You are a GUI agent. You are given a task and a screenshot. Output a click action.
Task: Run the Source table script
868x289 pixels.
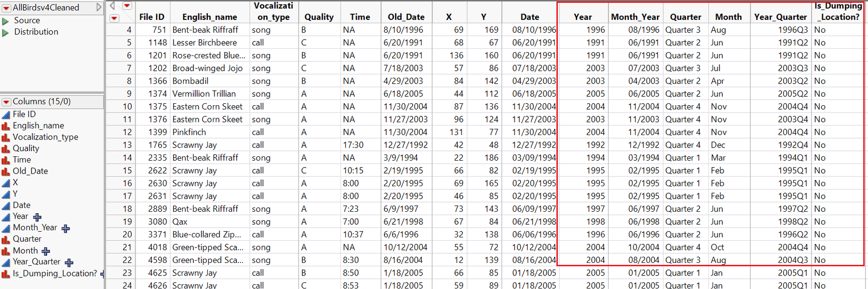coord(6,21)
